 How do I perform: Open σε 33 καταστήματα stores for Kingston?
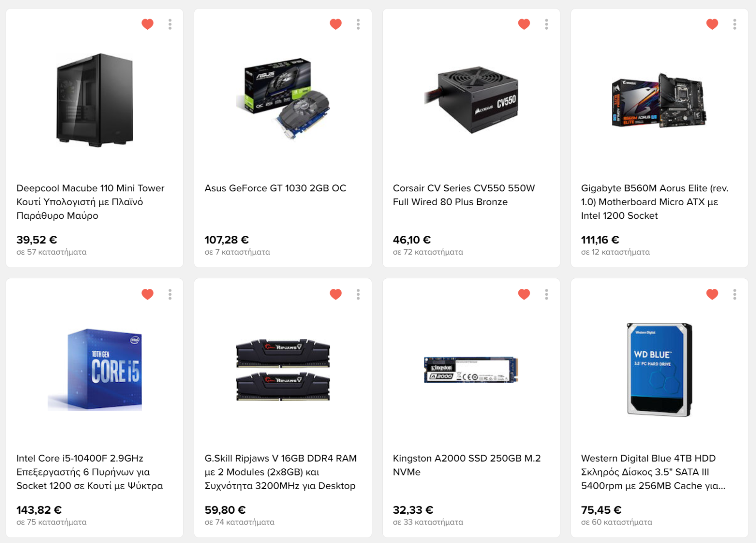pos(428,522)
